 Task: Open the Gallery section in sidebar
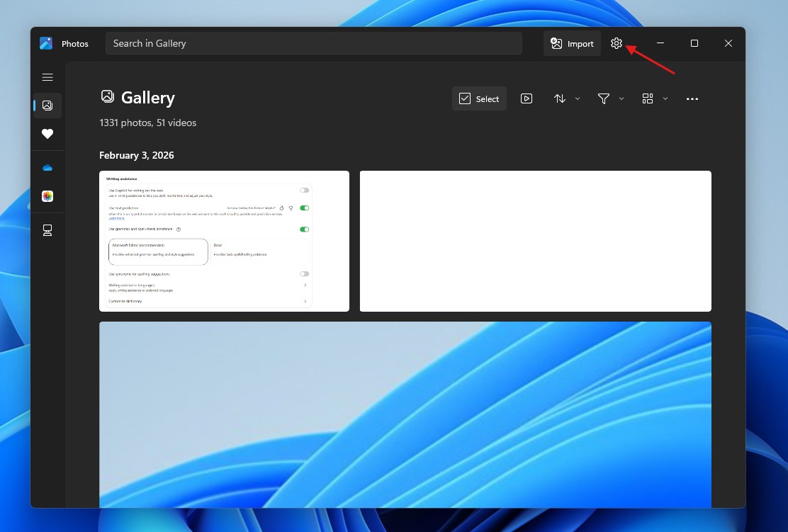click(47, 105)
